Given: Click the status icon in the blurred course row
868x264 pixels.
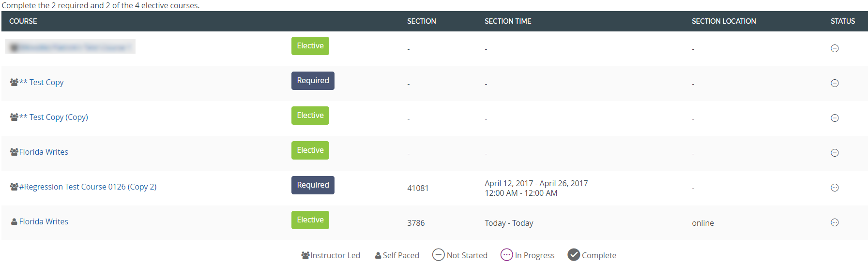Looking at the screenshot, I should [835, 48].
